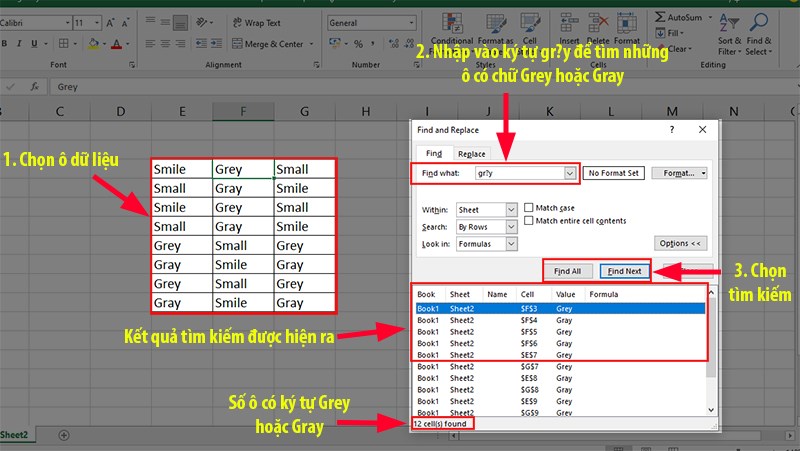Tick the Match entire cell contents checkbox

pos(529,221)
